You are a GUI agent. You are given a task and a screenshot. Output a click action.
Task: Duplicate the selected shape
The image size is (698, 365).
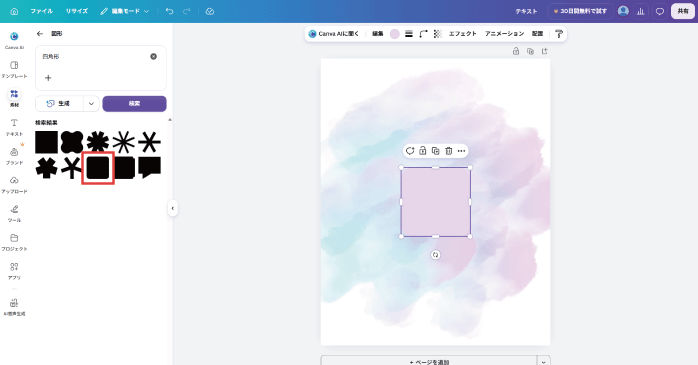pos(436,151)
